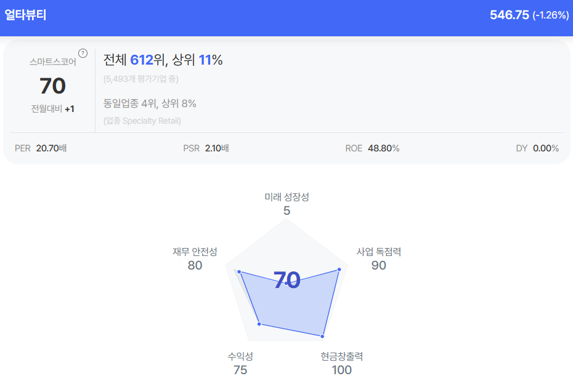Select the 동일업종 4위 industry ranking

(129, 103)
